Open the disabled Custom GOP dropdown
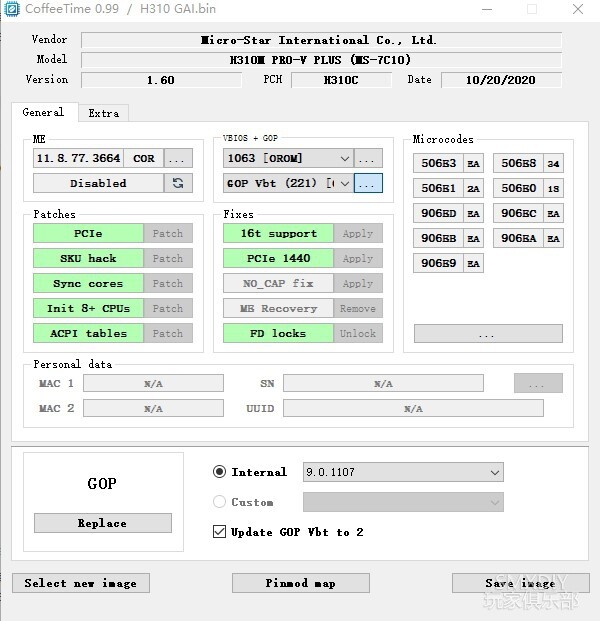 pos(403,502)
